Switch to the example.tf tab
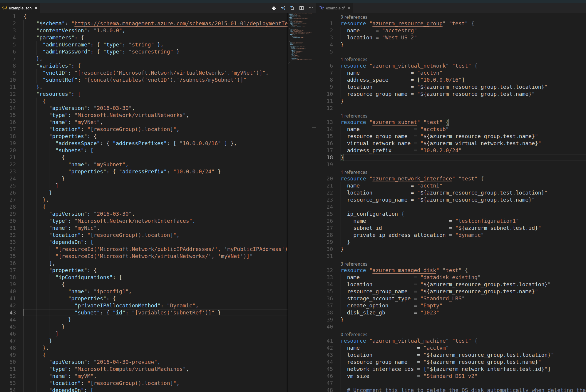The width and height of the screenshot is (586, 392). tap(335, 8)
